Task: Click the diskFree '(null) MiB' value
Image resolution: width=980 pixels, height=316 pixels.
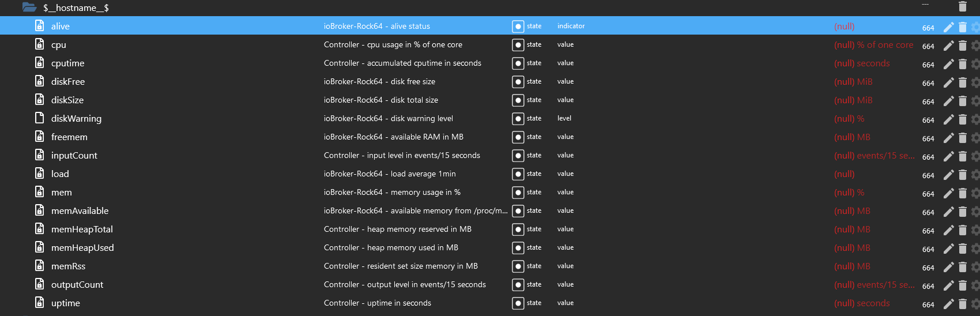Action: (x=853, y=82)
